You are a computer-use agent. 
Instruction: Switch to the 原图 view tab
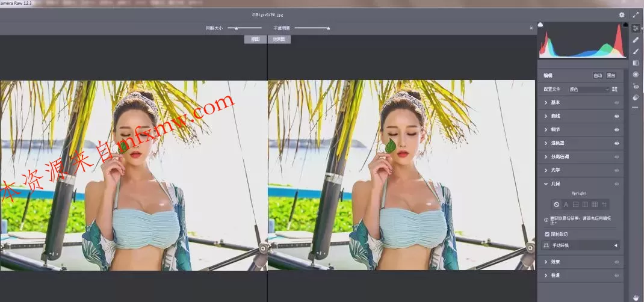pyautogui.click(x=255, y=39)
